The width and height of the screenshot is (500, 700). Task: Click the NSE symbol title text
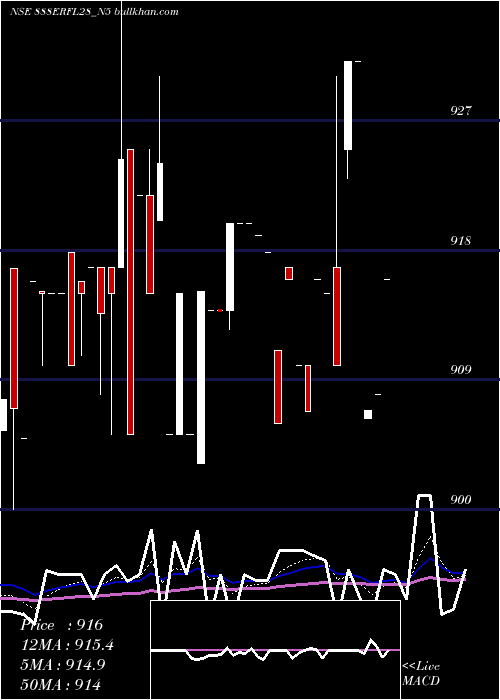point(94,12)
